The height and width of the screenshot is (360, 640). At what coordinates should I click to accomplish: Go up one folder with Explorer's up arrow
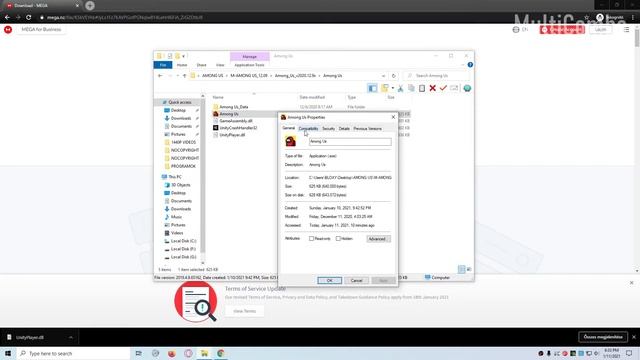184,76
